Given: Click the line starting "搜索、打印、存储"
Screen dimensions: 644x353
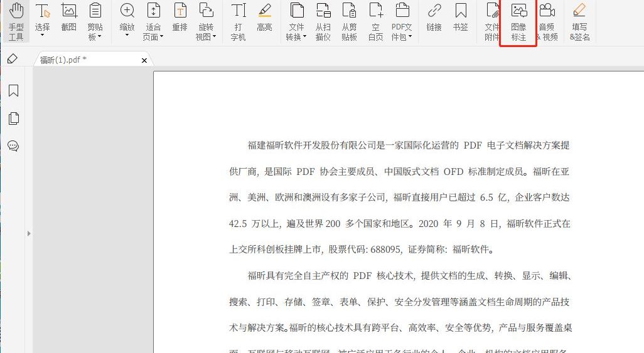Looking at the screenshot, I should [x=399, y=302].
